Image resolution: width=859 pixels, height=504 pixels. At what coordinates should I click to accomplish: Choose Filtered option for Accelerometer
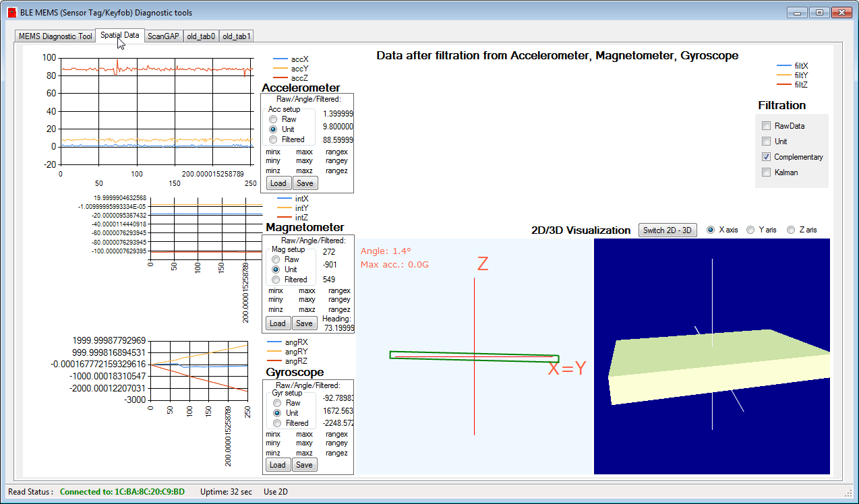click(x=273, y=139)
